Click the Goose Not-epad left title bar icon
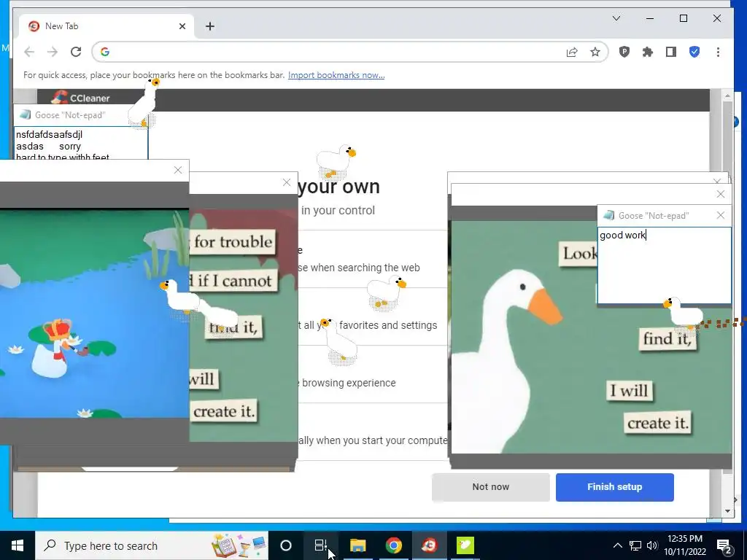This screenshot has height=560, width=747. (26, 114)
